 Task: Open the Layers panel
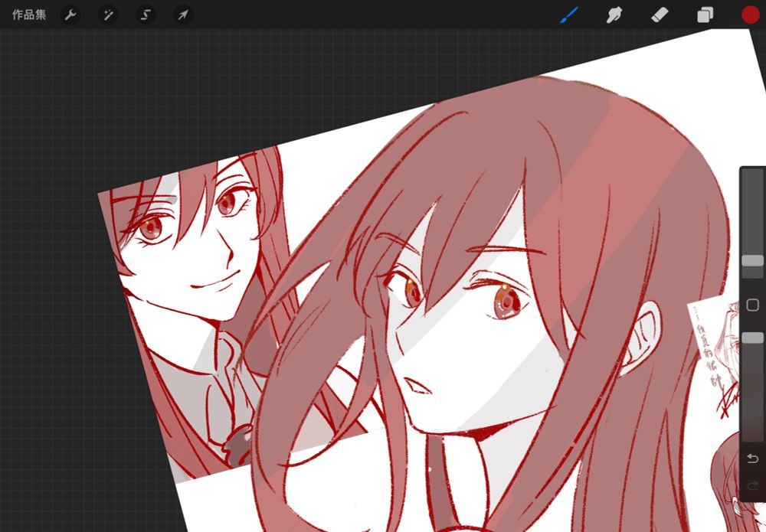(x=705, y=15)
